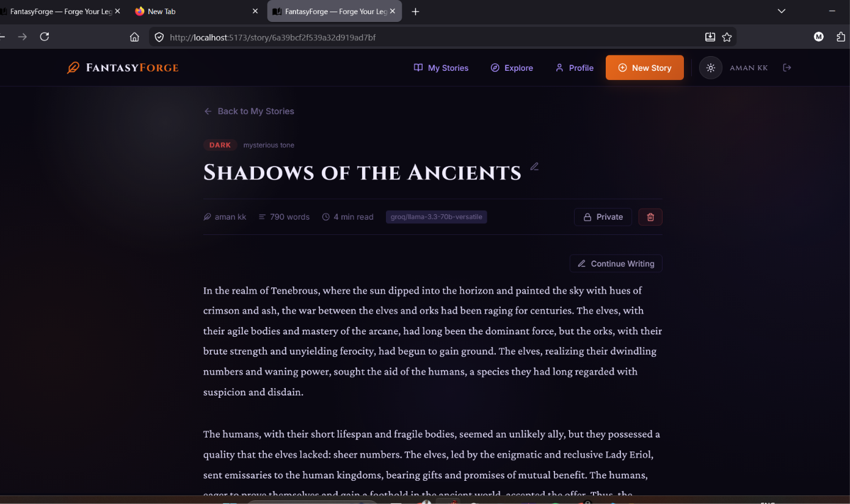Open the M account extension icon
Image resolution: width=850 pixels, height=504 pixels.
tap(819, 37)
